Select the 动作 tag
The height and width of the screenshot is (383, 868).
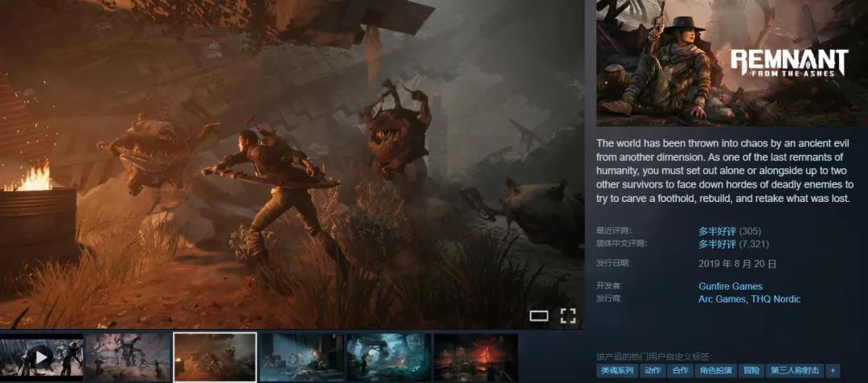tap(653, 371)
